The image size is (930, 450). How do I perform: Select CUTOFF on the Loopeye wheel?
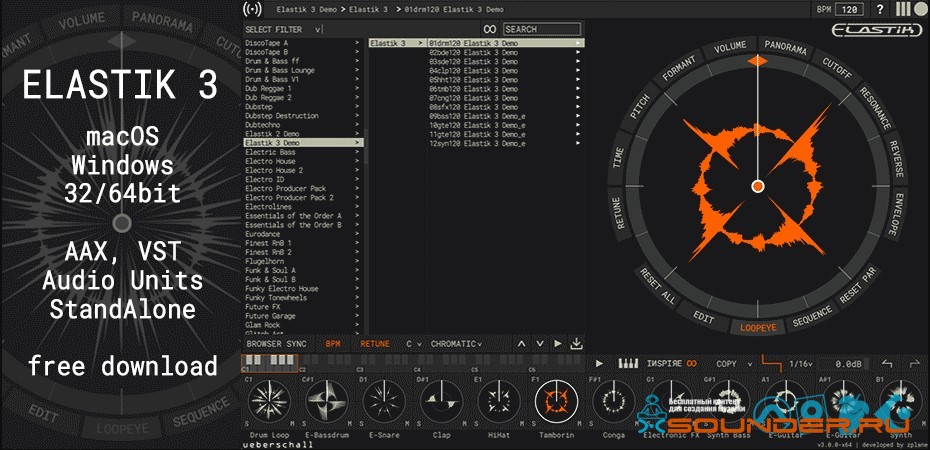837,69
